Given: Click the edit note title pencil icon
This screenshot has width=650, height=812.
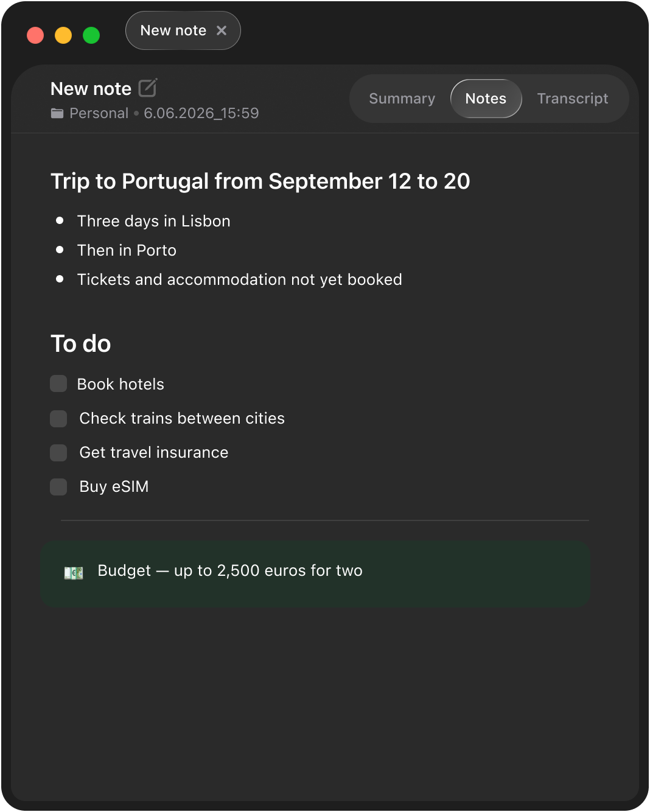Looking at the screenshot, I should point(148,88).
